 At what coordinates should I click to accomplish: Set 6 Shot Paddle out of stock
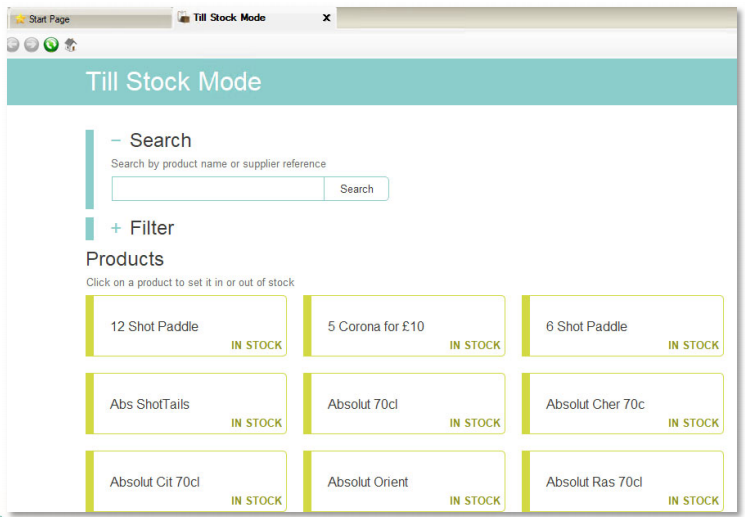coord(623,326)
